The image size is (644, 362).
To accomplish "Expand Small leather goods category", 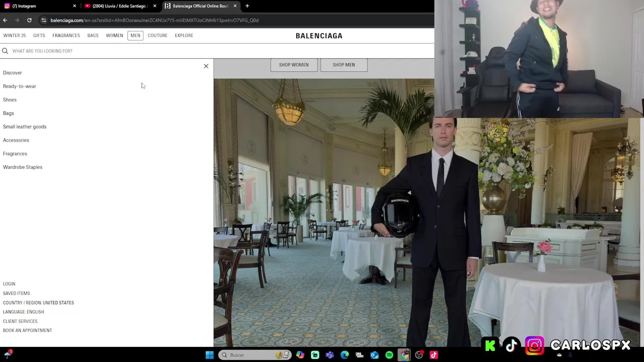I will coord(25,127).
